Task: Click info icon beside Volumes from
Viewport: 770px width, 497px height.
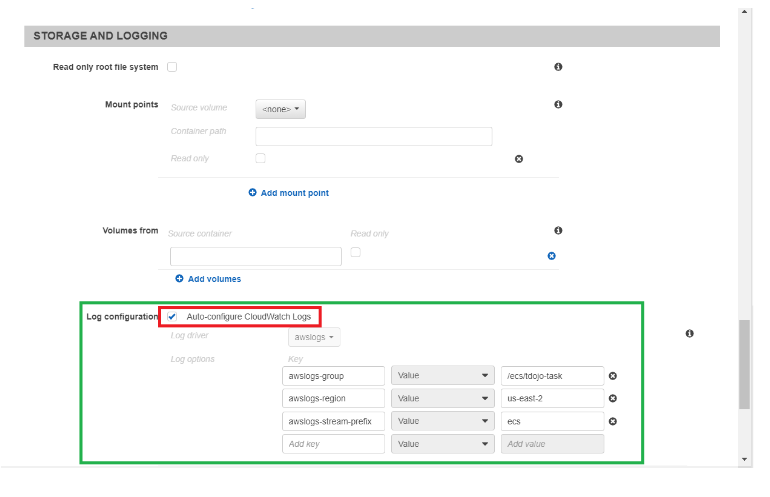Action: [558, 230]
